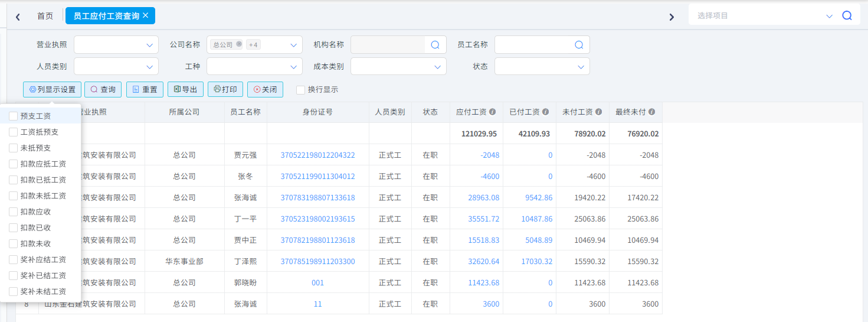Click the 001 ID link for 郭晓盼
868x322 pixels.
317,283
